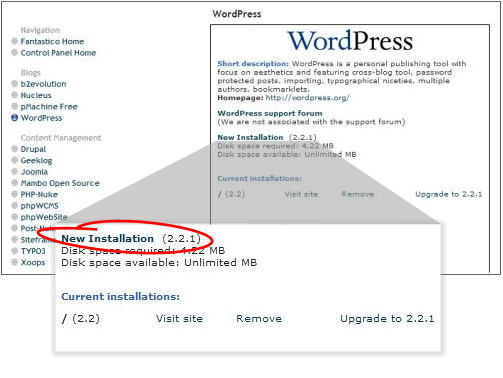Open the WordPress support forum link

coord(270,113)
